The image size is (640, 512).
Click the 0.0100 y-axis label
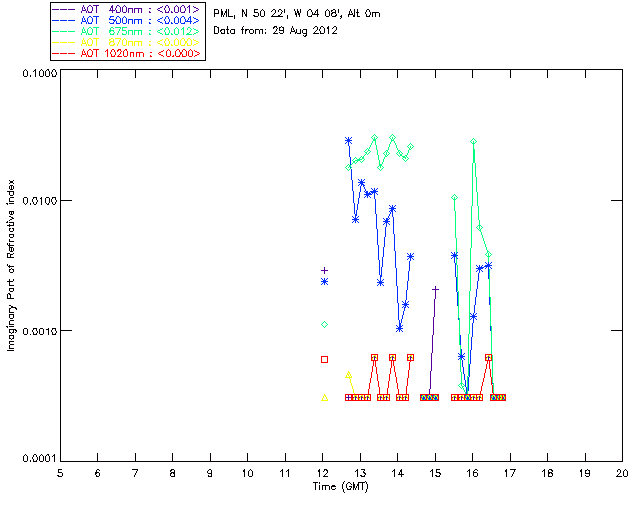[x=40, y=201]
